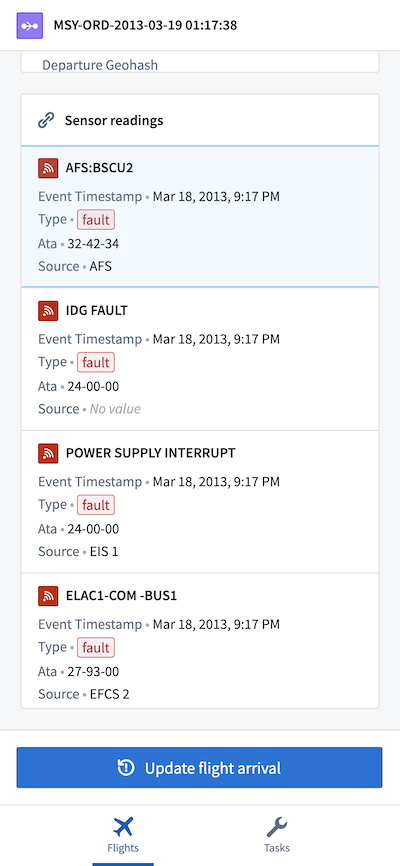Click the Update flight arrival button
400x866 pixels.
tap(199, 768)
